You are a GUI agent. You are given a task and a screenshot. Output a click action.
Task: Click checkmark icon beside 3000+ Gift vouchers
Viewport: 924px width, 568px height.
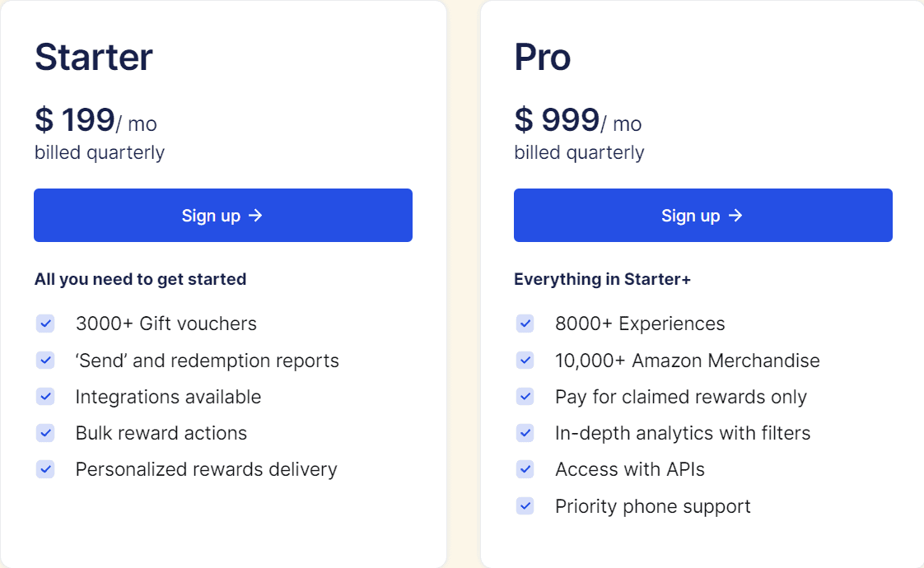pyautogui.click(x=45, y=324)
